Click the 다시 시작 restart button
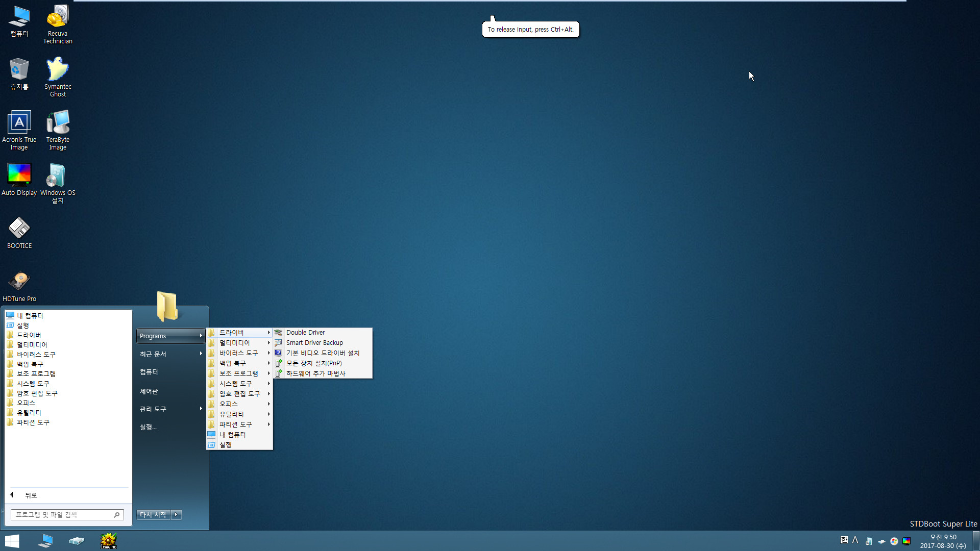This screenshot has height=551, width=980. 153,515
